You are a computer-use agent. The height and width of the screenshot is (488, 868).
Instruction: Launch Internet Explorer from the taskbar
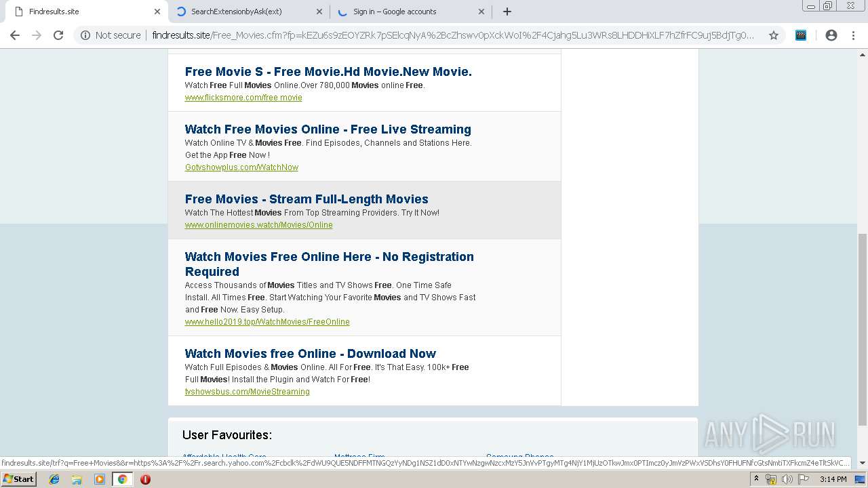(54, 479)
